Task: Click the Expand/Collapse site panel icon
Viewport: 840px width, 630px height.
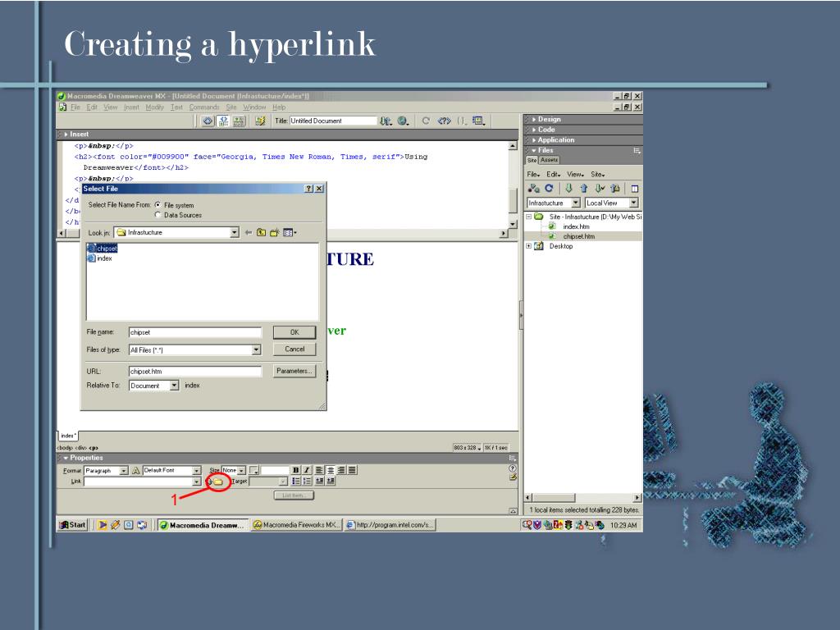Action: click(635, 189)
